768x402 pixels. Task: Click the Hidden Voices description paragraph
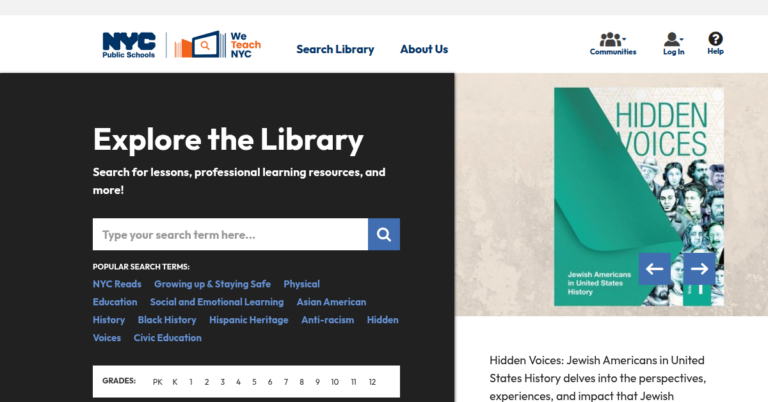(x=598, y=378)
